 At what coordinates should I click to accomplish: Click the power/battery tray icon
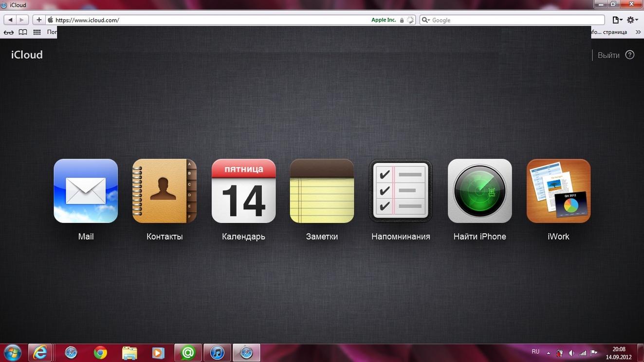560,353
